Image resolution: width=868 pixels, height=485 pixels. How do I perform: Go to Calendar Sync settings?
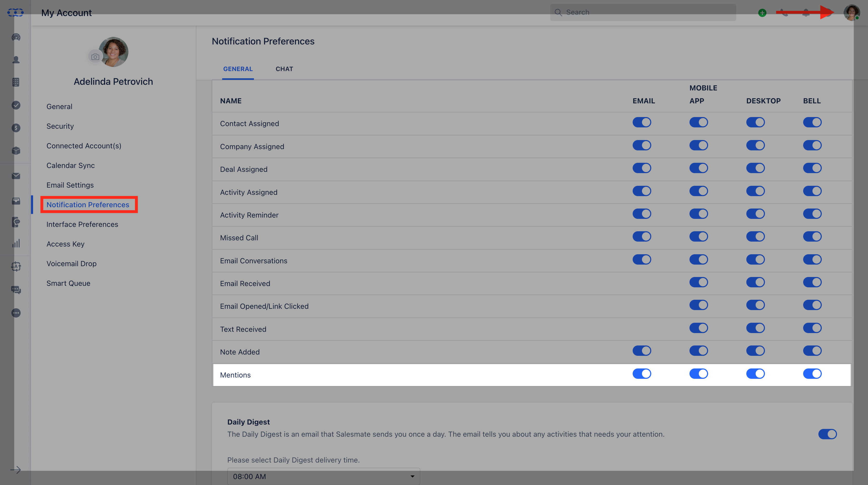(x=71, y=165)
